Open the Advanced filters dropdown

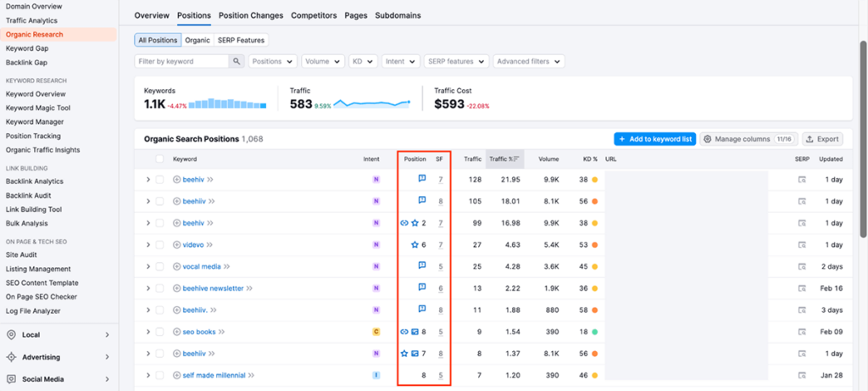[529, 61]
